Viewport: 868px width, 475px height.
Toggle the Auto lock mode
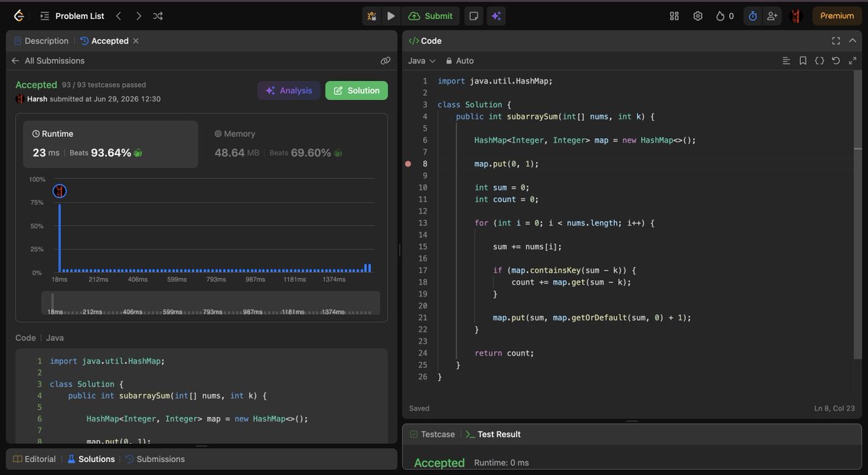click(460, 61)
